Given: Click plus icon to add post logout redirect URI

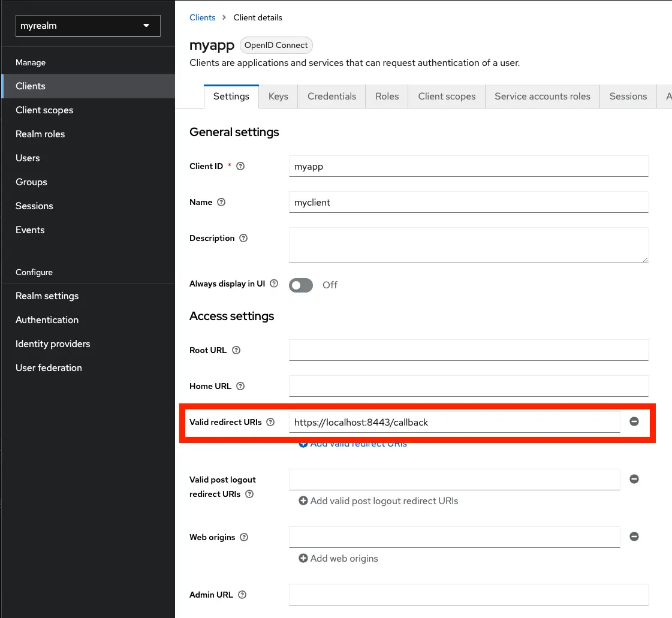Looking at the screenshot, I should 303,501.
